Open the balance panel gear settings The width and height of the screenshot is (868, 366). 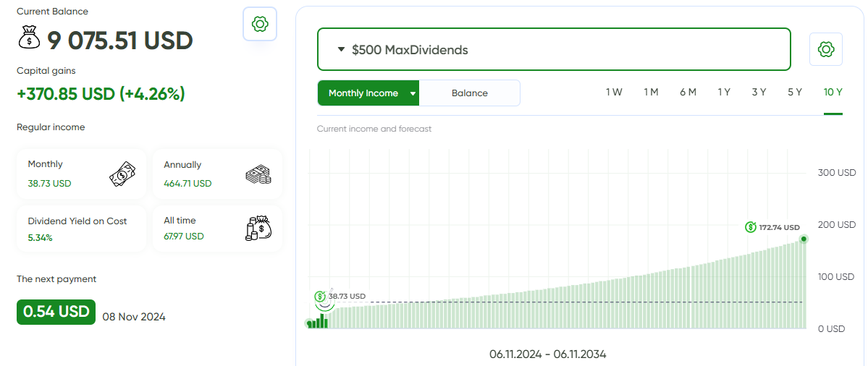(260, 24)
